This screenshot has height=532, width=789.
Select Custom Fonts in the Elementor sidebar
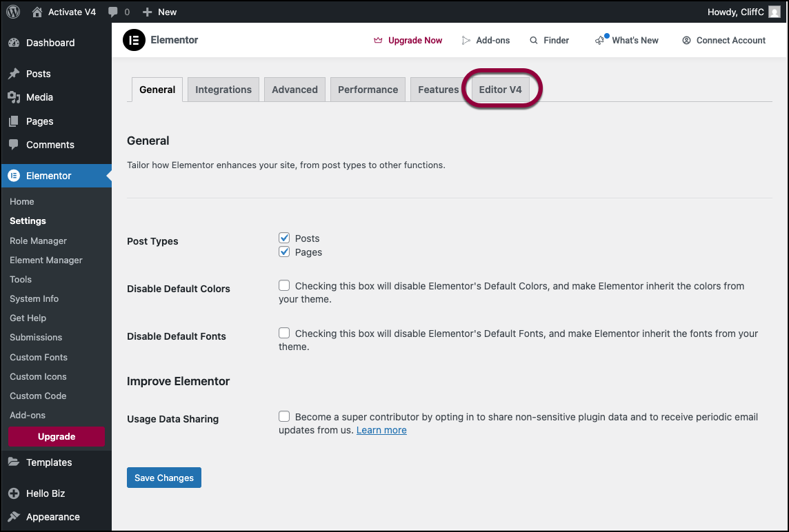[39, 357]
